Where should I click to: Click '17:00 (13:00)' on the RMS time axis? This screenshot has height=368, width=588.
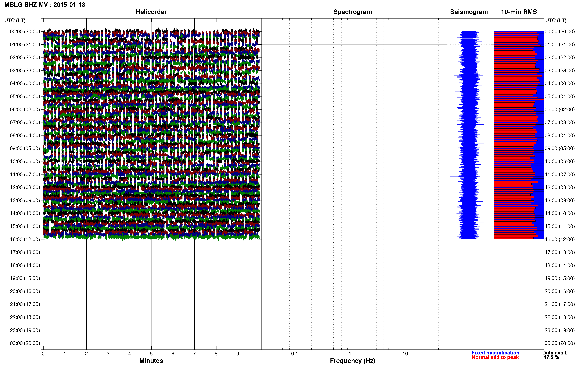pos(560,252)
